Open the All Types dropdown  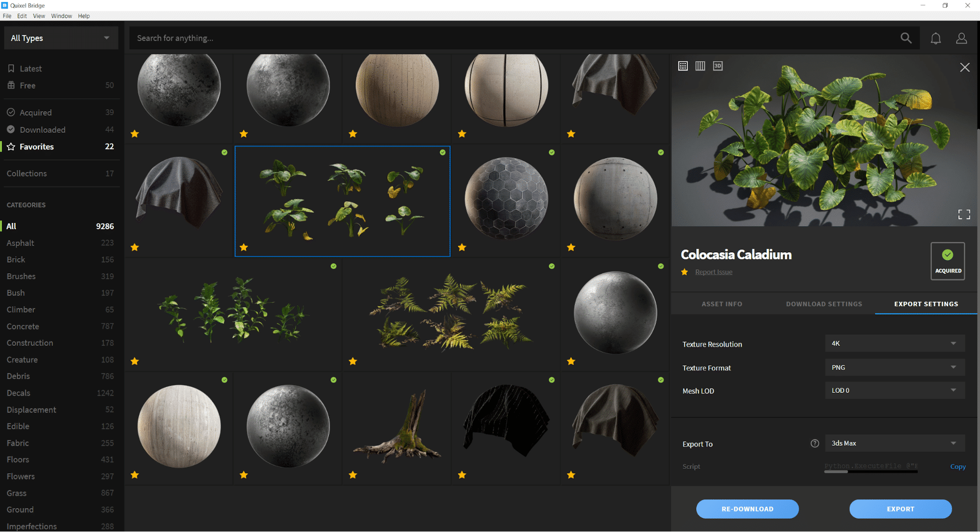(61, 38)
